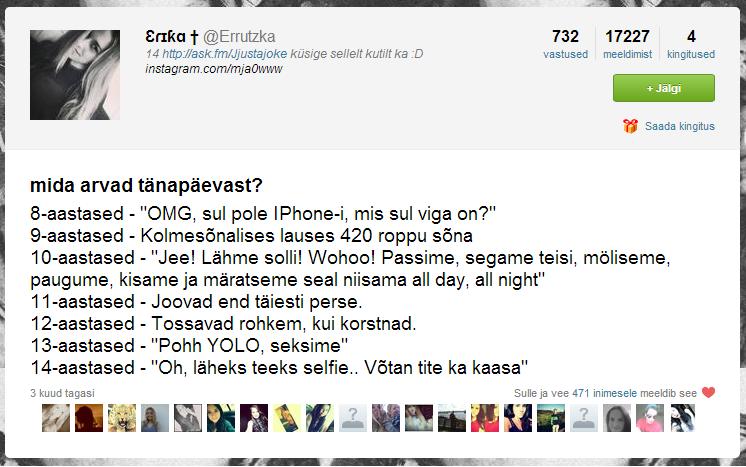Open the second dark orange liker avatar
This screenshot has width=746, height=467.
(88, 418)
